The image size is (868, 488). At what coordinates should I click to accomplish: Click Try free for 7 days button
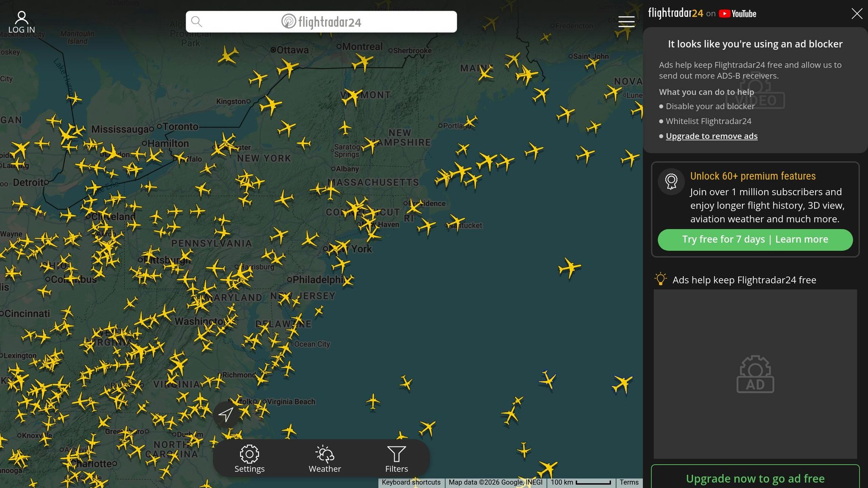(754, 239)
